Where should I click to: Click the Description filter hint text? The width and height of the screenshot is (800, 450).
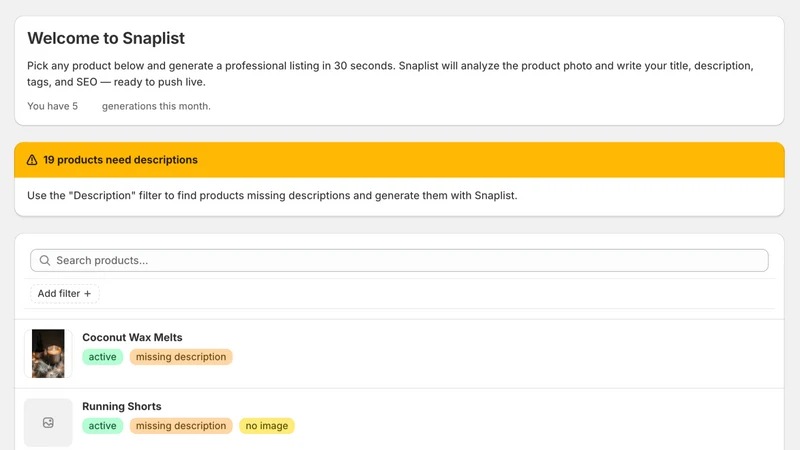(x=272, y=195)
